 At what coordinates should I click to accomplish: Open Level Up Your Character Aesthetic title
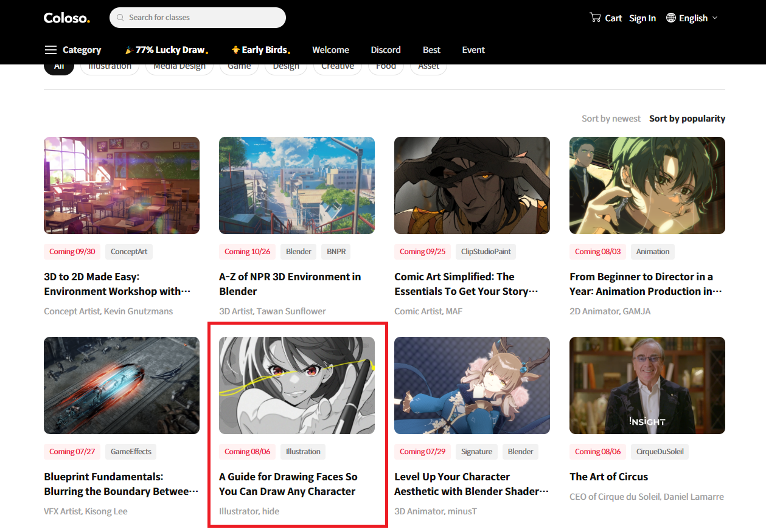tap(472, 484)
